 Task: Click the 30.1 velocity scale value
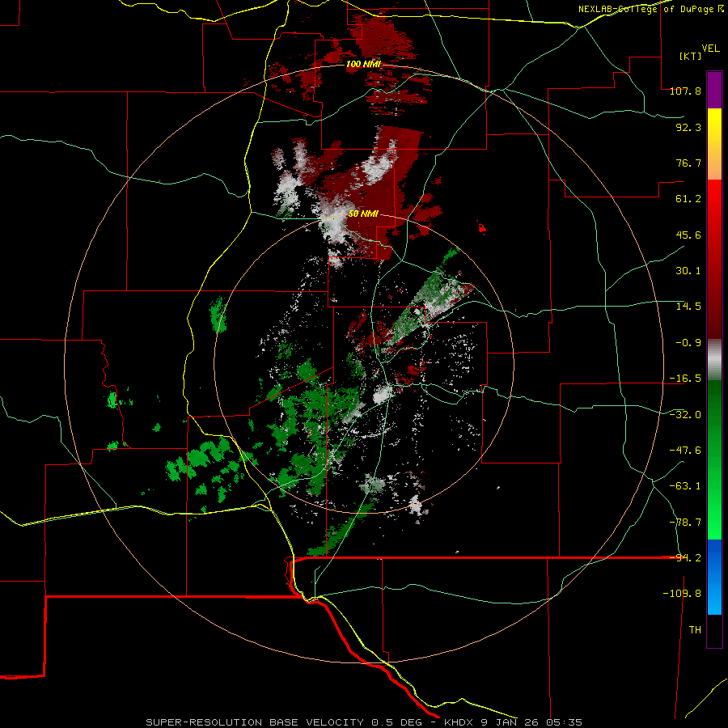(688, 271)
